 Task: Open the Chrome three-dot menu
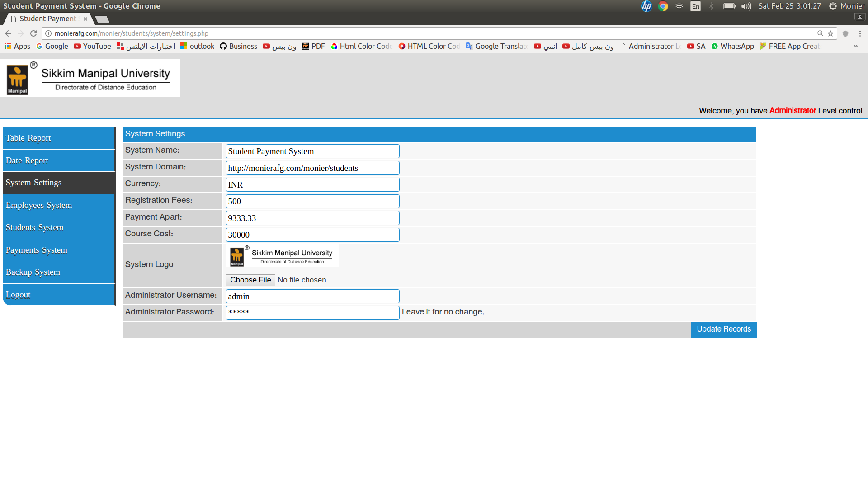click(x=860, y=33)
